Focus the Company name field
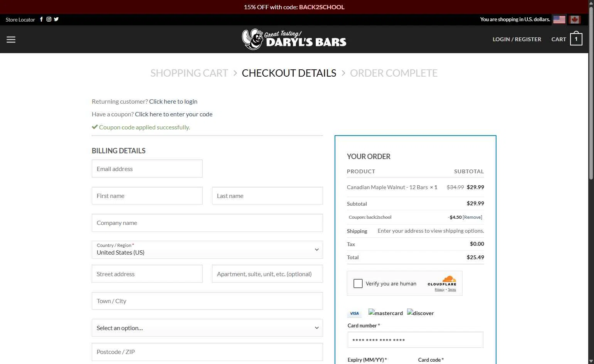594x364 pixels. point(207,223)
